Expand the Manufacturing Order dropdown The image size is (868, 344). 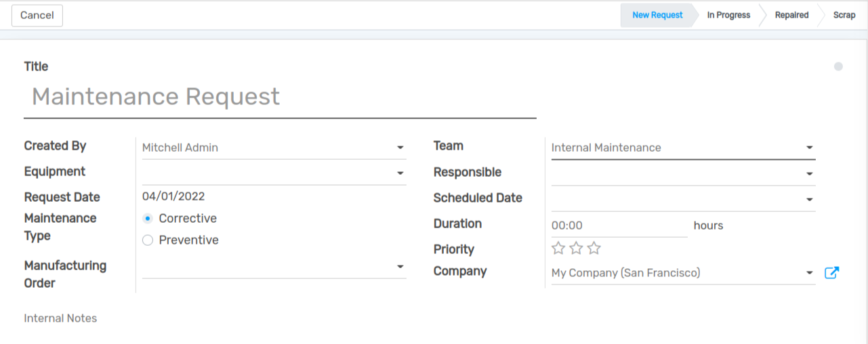pos(400,267)
